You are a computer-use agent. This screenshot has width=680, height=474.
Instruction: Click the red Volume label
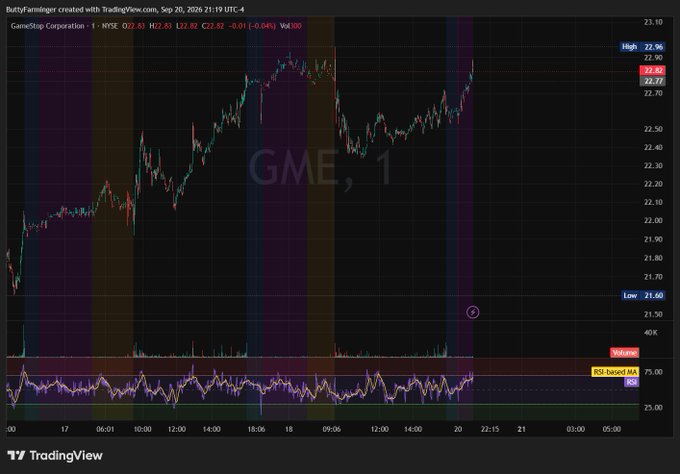pyautogui.click(x=624, y=353)
